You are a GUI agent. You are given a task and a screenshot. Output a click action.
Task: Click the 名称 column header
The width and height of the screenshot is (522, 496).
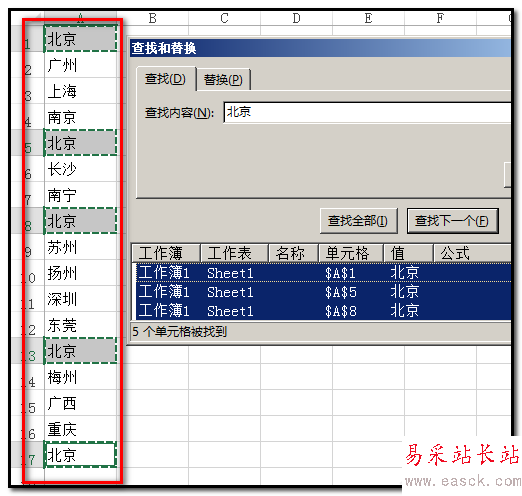293,253
